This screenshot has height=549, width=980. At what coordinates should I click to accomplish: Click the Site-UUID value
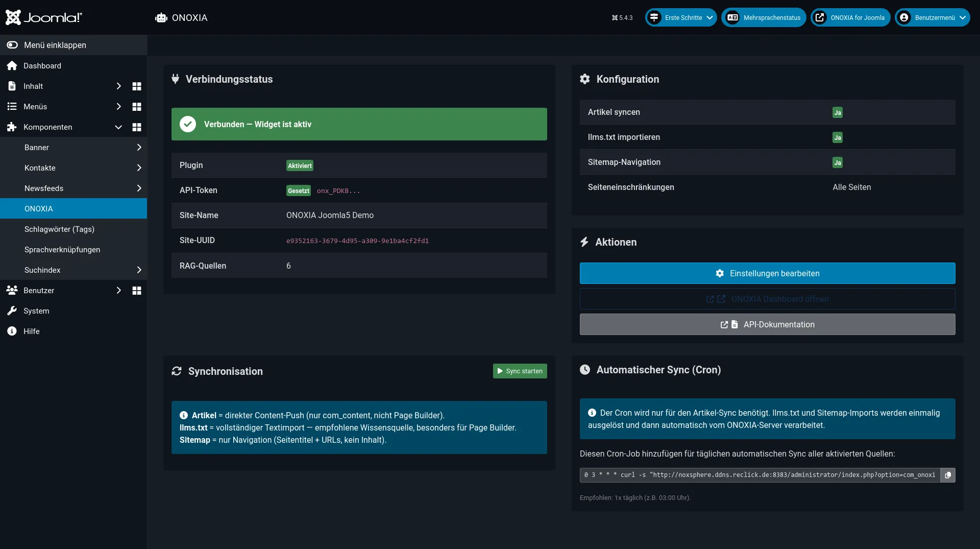click(x=357, y=241)
